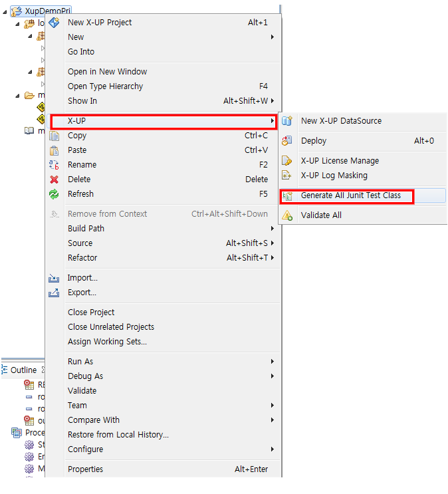This screenshot has width=448, height=494.
Task: Click the X-UP License Manage icon
Action: 287,161
